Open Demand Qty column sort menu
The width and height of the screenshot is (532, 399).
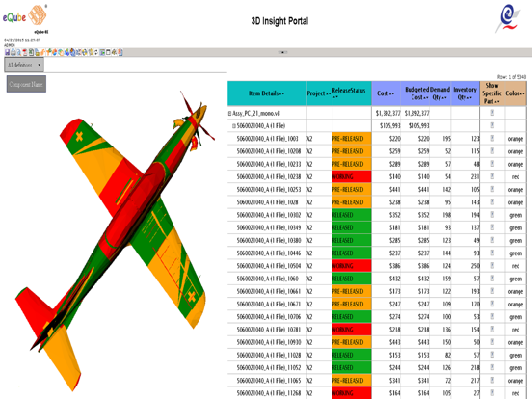(x=444, y=97)
